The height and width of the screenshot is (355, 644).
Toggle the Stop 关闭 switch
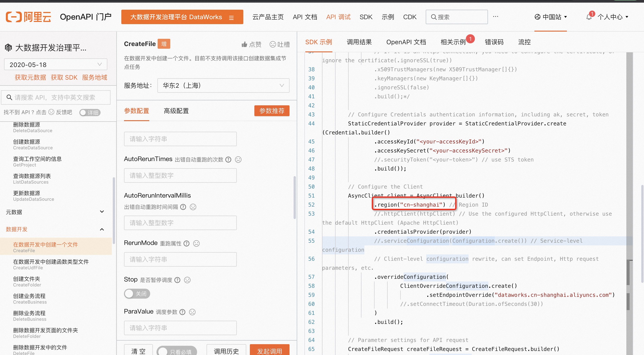(x=137, y=293)
